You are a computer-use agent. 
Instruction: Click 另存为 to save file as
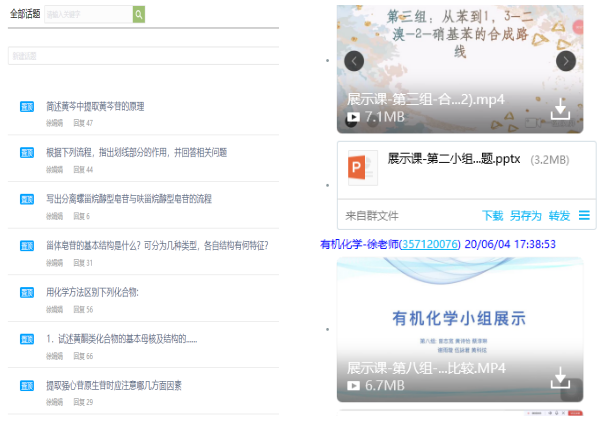coord(525,215)
